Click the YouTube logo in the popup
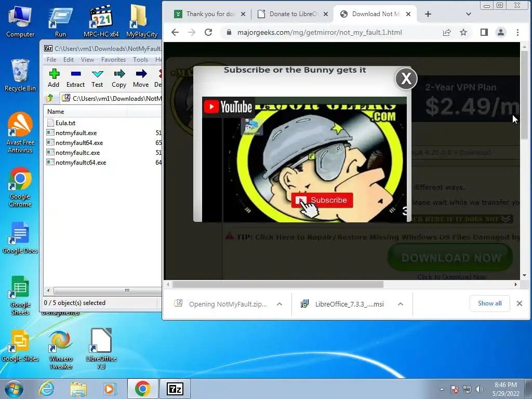 228,107
